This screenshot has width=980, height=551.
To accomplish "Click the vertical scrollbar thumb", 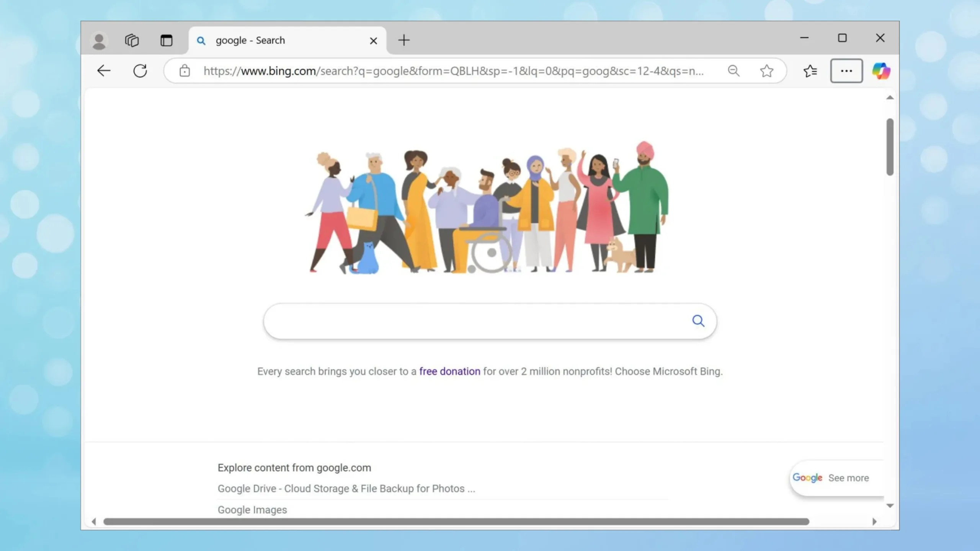I will [890, 147].
